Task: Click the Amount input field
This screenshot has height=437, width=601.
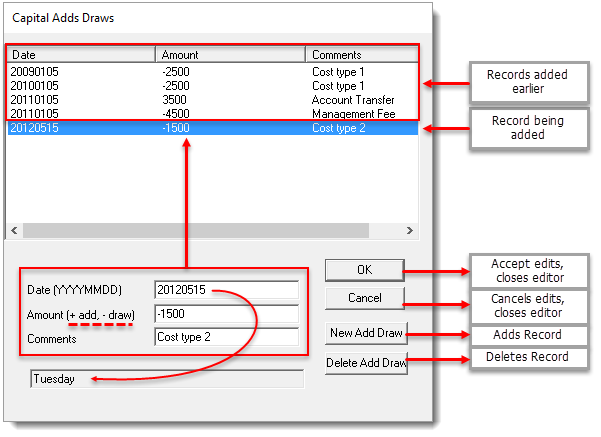Action: tap(226, 314)
